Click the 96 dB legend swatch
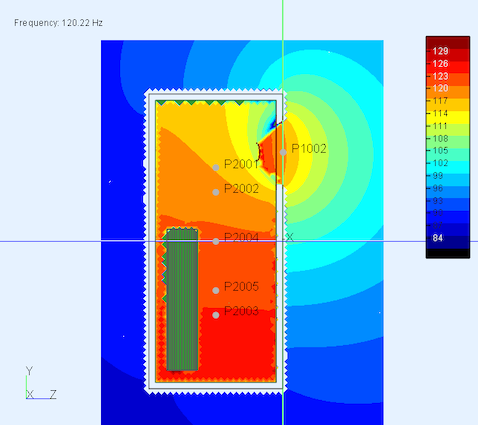Viewport: 478px width, 425px height. point(448,192)
